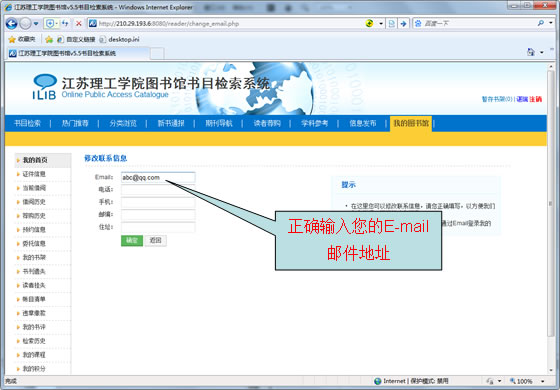Click the compatibility view page icon

pyautogui.click(x=391, y=24)
